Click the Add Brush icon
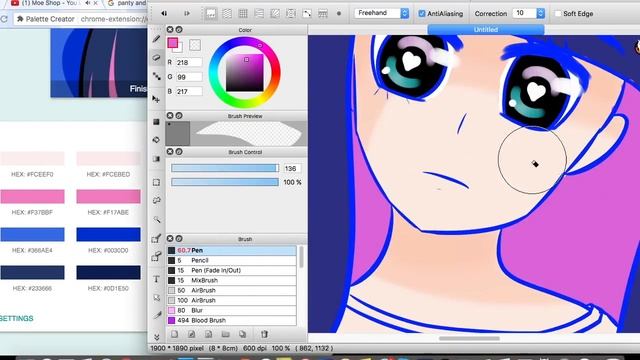The height and width of the screenshot is (360, 640). [175, 334]
